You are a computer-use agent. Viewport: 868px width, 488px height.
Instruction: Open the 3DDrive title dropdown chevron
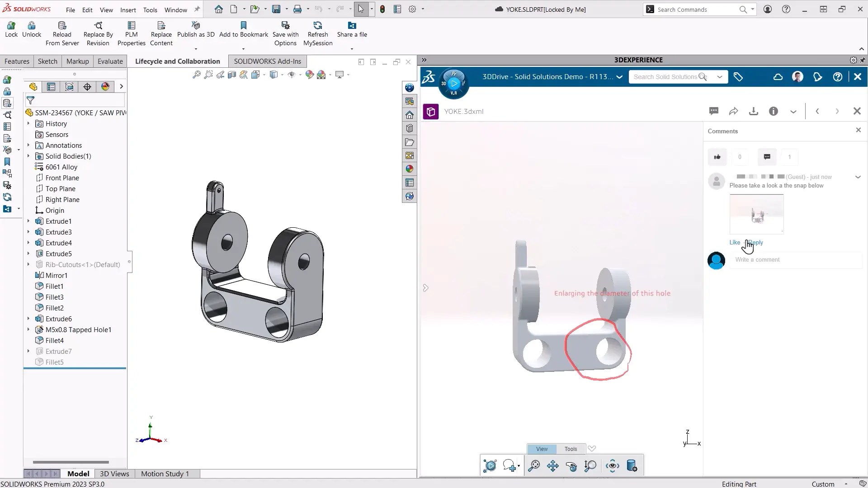pyautogui.click(x=619, y=77)
